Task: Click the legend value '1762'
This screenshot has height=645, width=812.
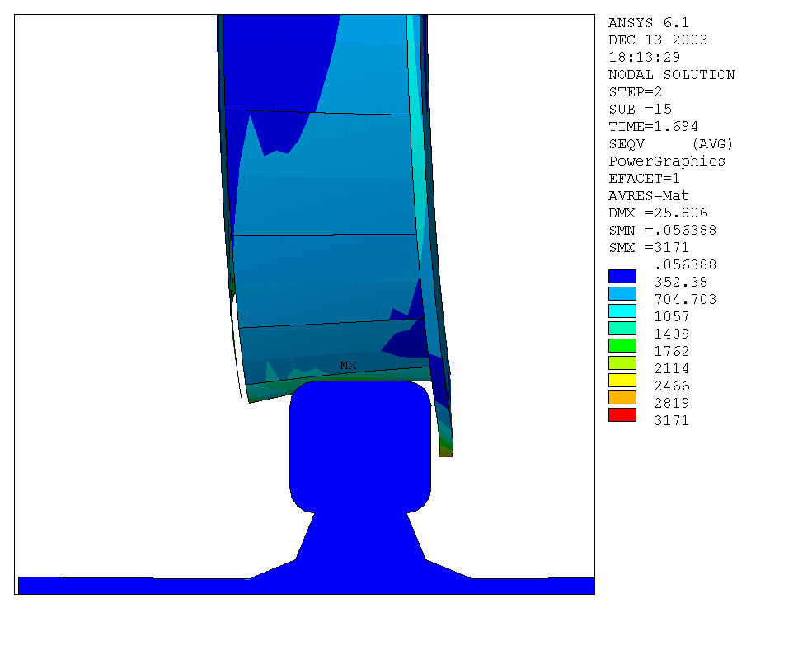Action: [672, 351]
